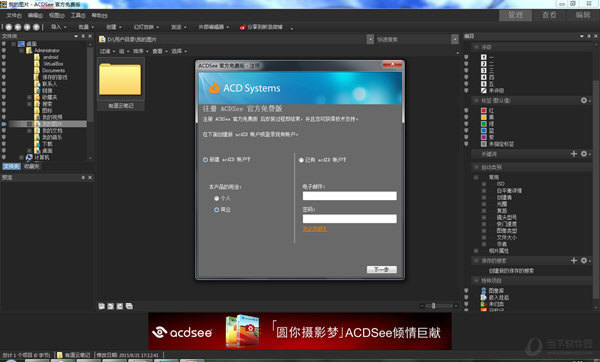
Task: Click the plus icon in the 关键词 keywords row
Action: point(574,153)
